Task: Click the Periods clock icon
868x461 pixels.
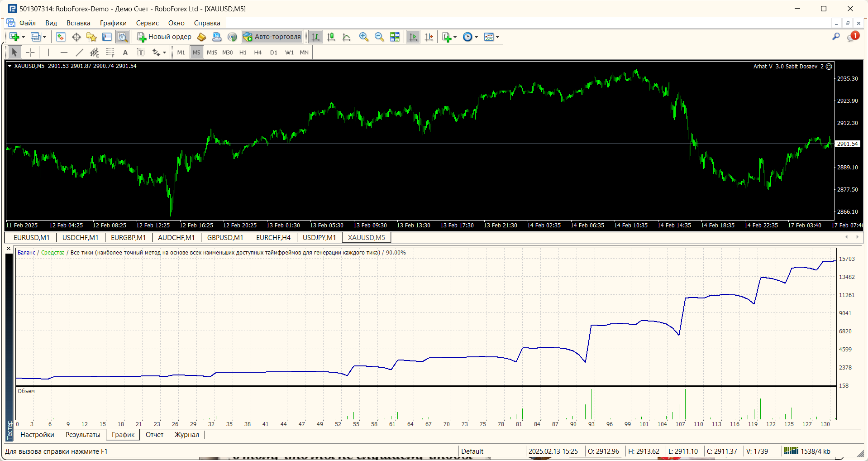Action: pyautogui.click(x=467, y=37)
